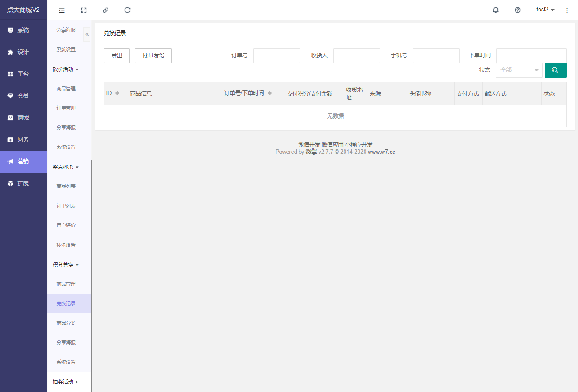Click the submenu vertical scrollbar
The width and height of the screenshot is (578, 392).
coord(91,276)
